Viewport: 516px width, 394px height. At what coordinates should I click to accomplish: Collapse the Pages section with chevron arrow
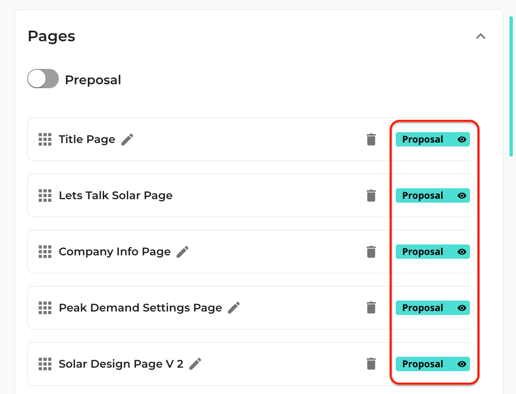480,36
